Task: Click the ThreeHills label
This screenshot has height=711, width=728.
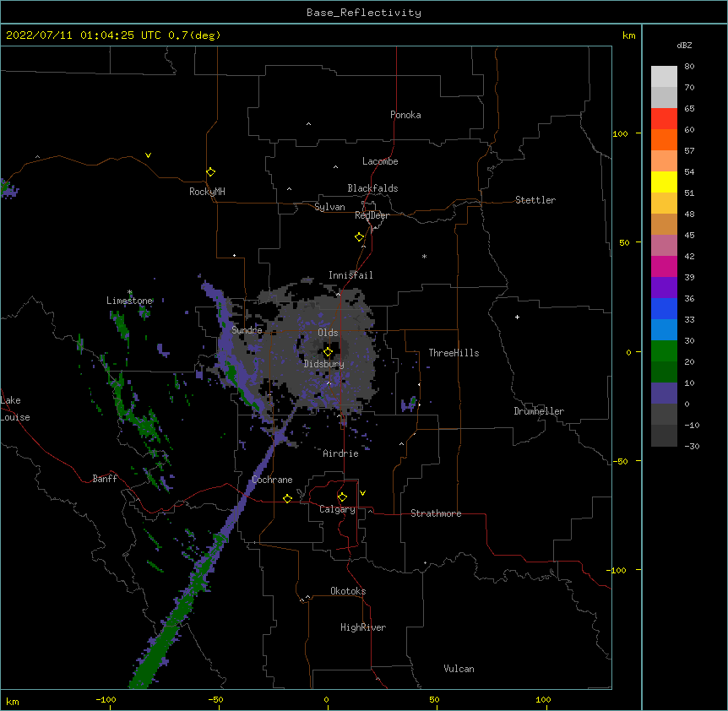Action: [454, 353]
